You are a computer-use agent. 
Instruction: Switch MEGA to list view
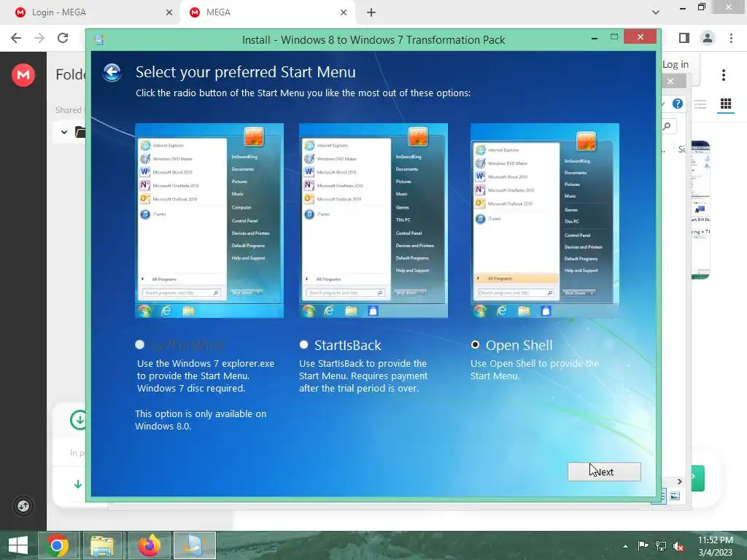[x=700, y=104]
